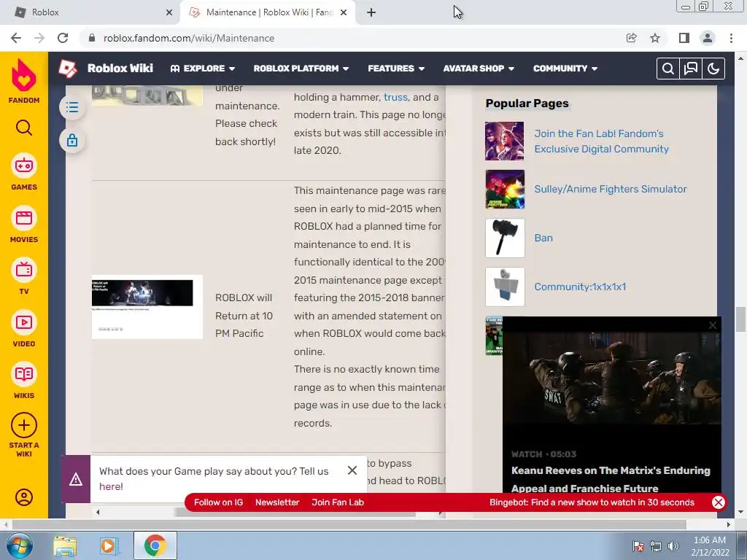
Task: Click the page vertical scrollbar thumb
Action: pos(740,319)
